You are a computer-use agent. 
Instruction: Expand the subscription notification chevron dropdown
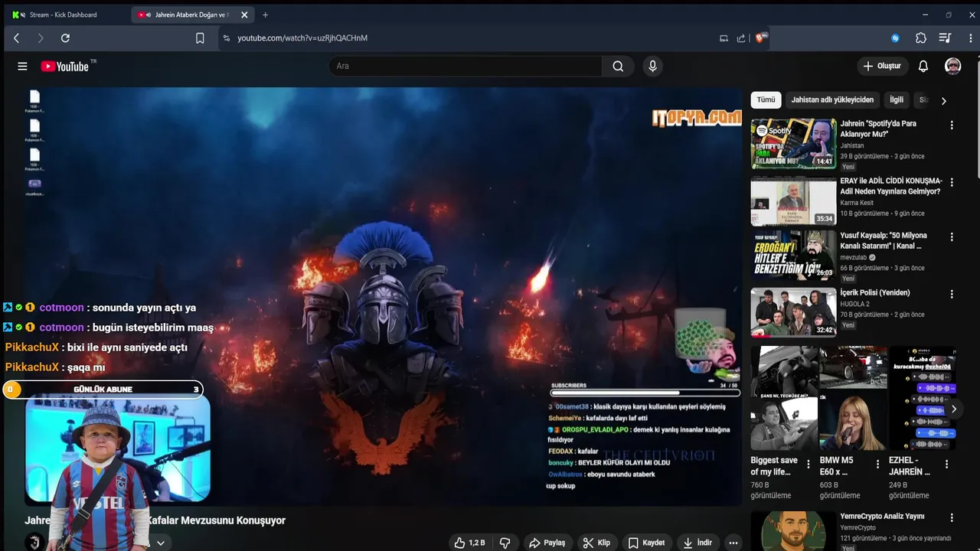pos(161,543)
